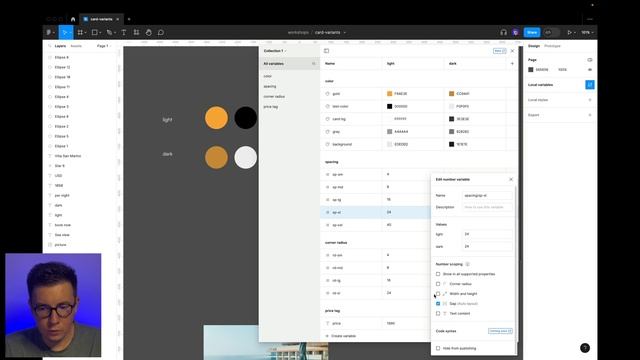
Task: Expand Pen tool options arrow
Action: (115, 33)
